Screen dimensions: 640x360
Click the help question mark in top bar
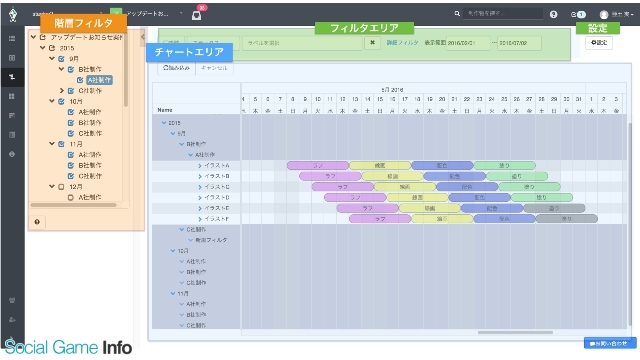coord(553,14)
